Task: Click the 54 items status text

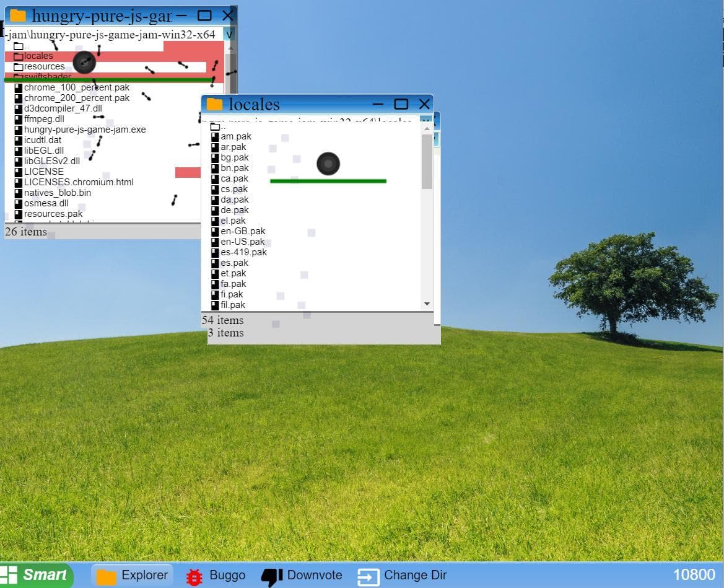Action: [222, 320]
